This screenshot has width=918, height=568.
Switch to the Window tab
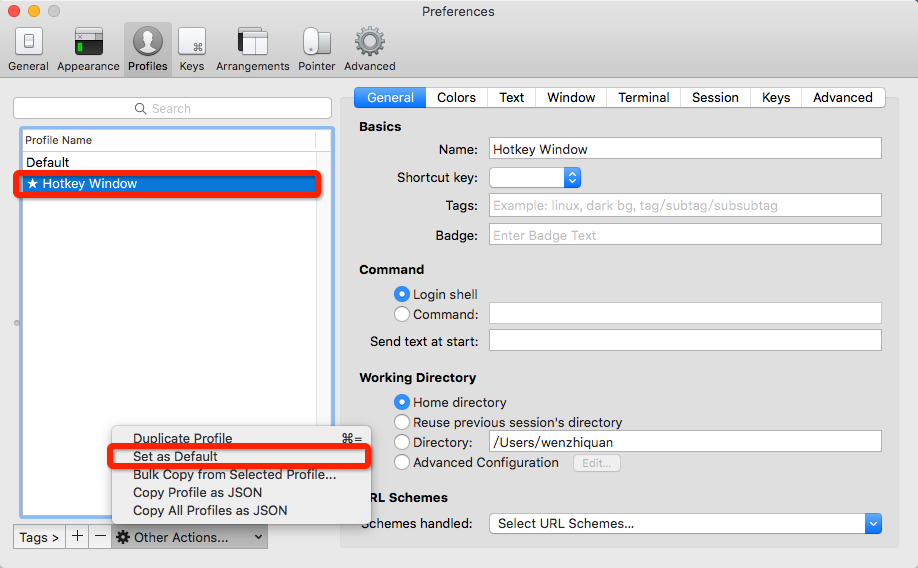point(571,97)
